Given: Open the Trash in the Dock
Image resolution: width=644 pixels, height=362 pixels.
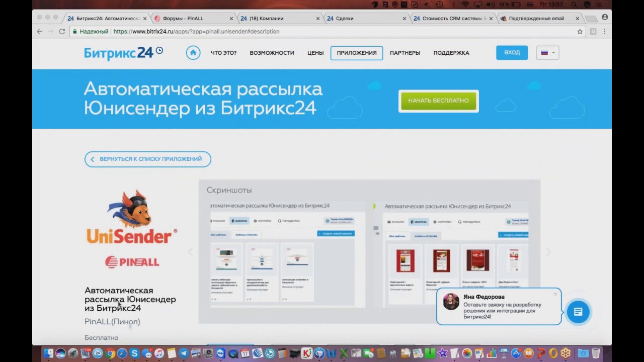Looking at the screenshot, I should (596, 353).
